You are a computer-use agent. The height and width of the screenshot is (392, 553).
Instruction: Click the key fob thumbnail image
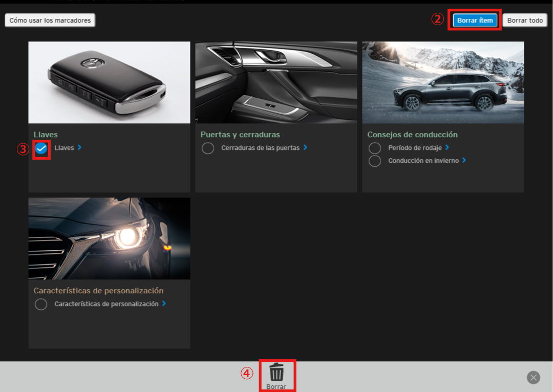coord(109,82)
